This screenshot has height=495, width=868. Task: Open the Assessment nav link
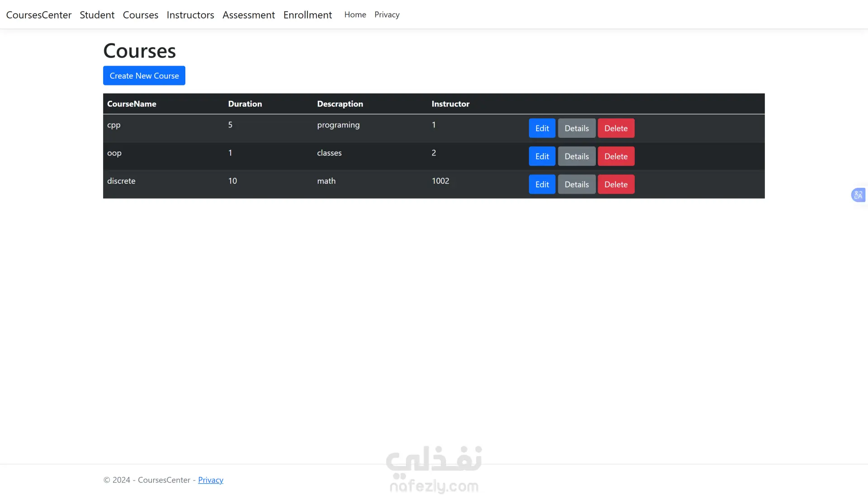coord(249,15)
